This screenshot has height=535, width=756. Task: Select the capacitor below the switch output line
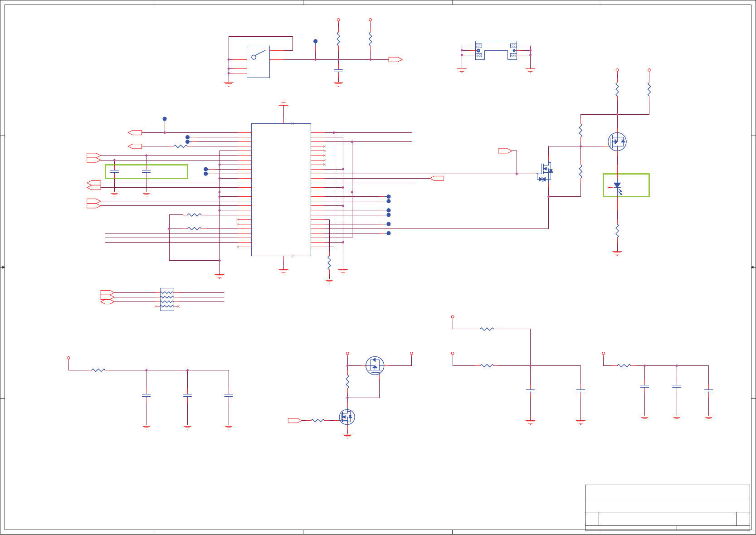(x=338, y=71)
